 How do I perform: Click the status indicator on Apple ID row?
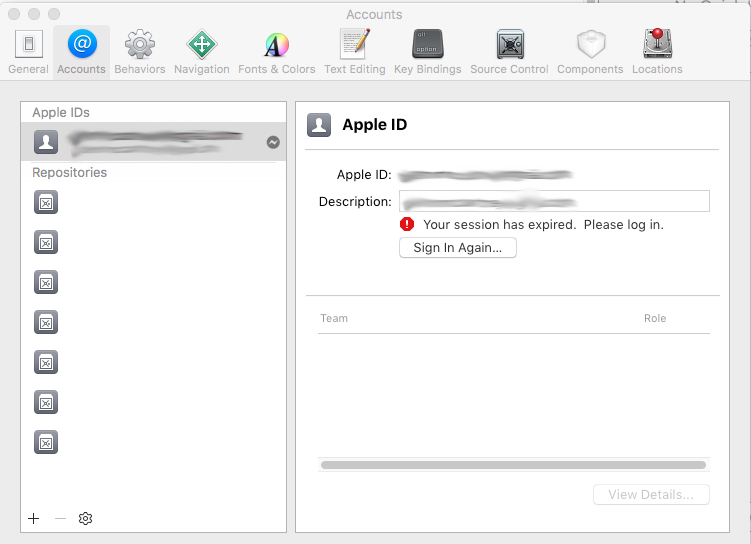click(273, 142)
